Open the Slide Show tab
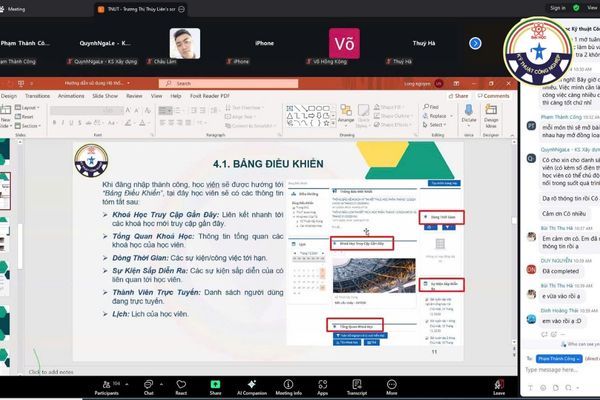This screenshot has height=400, width=600. click(105, 96)
